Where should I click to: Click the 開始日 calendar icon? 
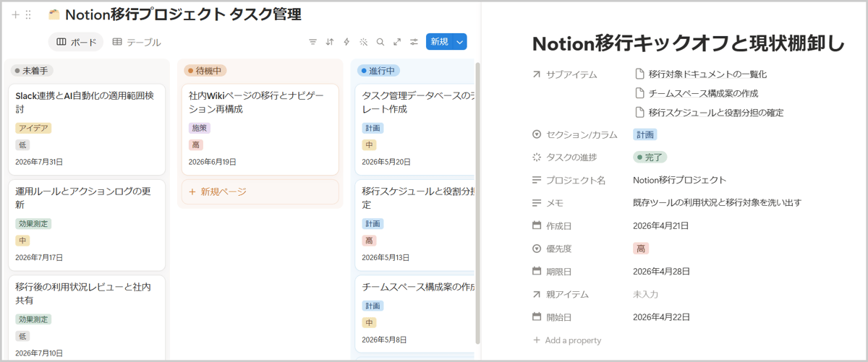point(537,316)
